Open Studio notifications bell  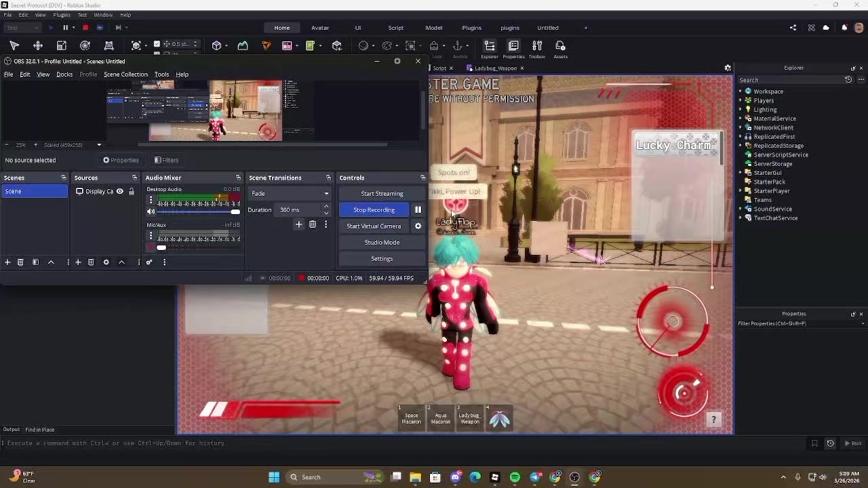coord(844,28)
